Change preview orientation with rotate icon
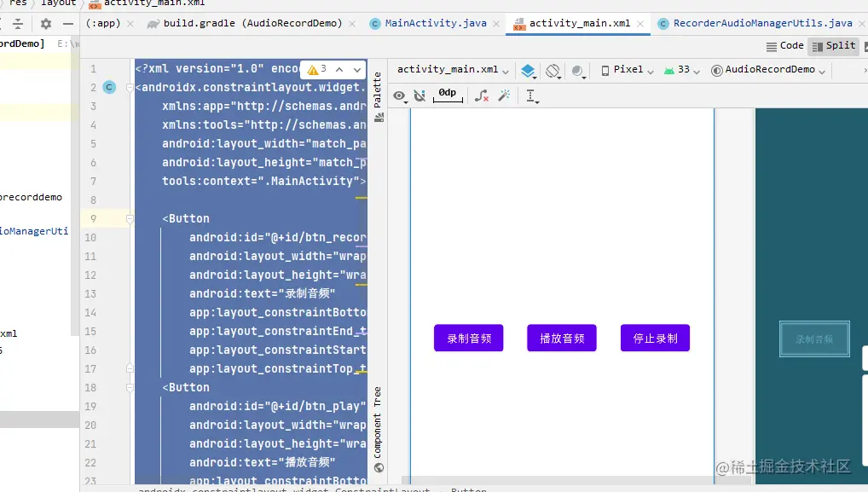The height and width of the screenshot is (492, 868). click(553, 71)
